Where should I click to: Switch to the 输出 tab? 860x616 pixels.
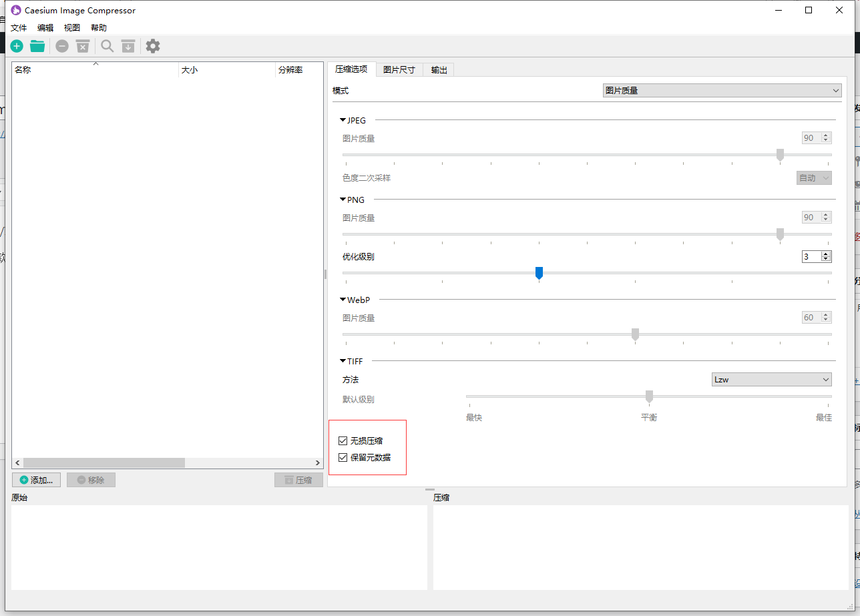click(x=439, y=70)
